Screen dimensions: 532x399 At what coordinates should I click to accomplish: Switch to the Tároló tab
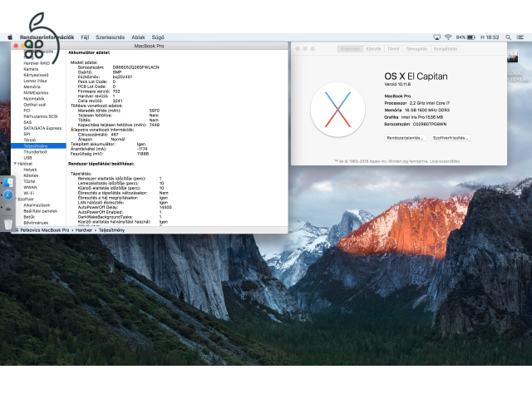[x=393, y=49]
